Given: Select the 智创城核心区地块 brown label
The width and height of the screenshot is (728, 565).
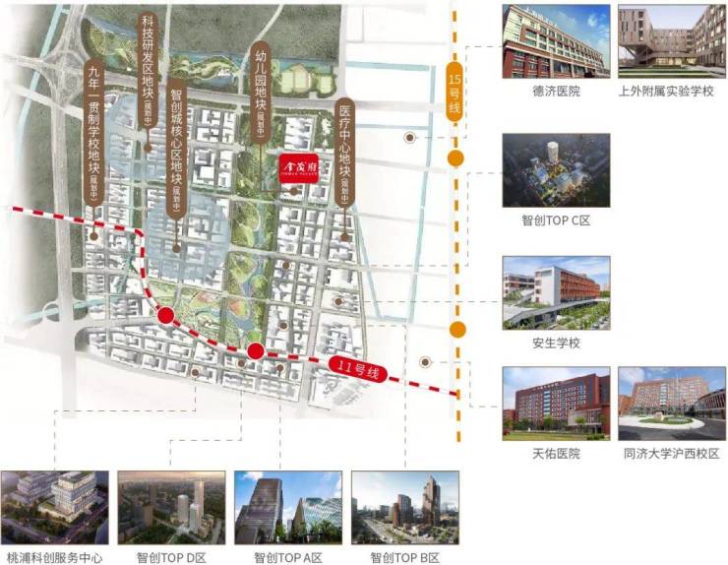Looking at the screenshot, I should (176, 150).
